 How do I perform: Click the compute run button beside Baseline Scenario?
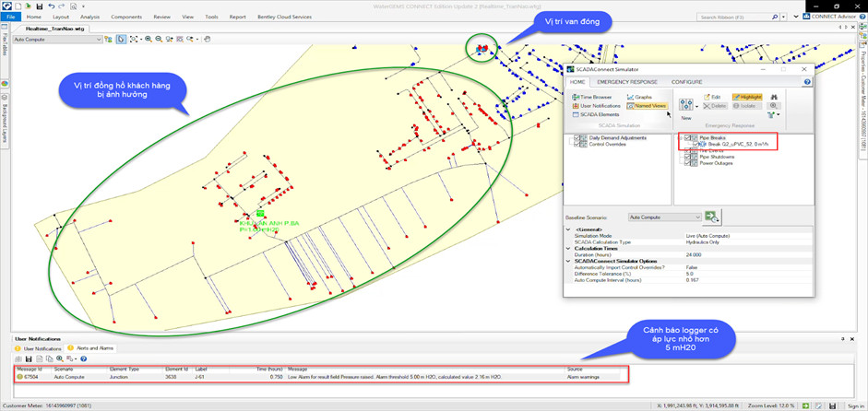[x=712, y=217]
